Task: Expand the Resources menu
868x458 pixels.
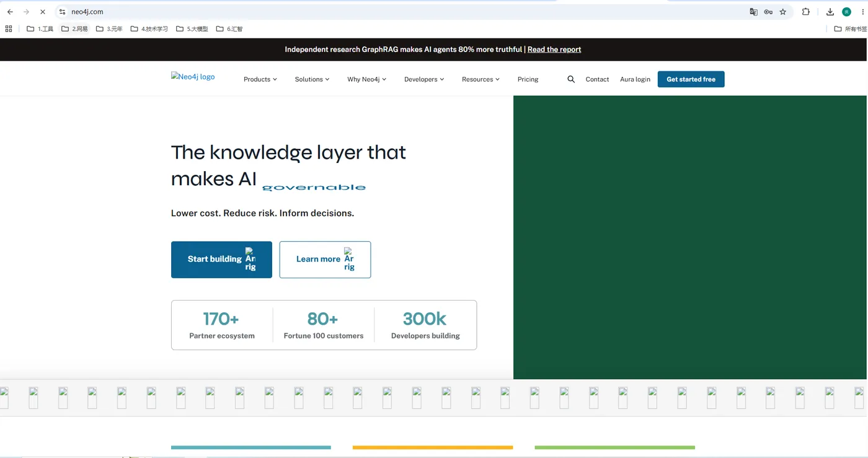Action: tap(480, 79)
